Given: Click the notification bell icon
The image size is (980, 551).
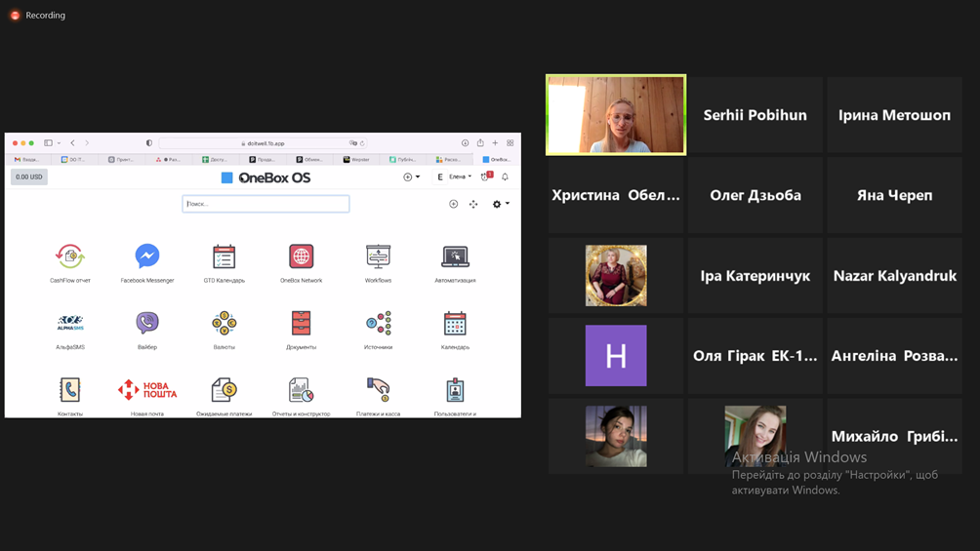Looking at the screenshot, I should [x=505, y=177].
